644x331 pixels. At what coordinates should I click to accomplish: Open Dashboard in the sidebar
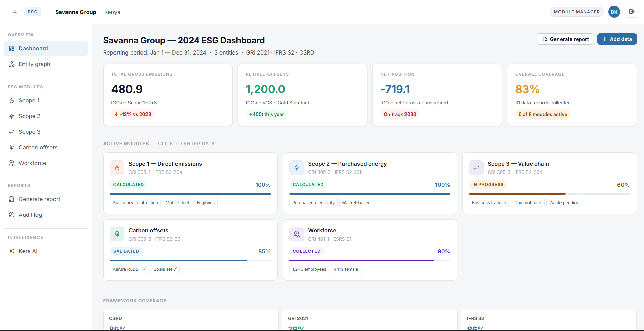[46, 48]
